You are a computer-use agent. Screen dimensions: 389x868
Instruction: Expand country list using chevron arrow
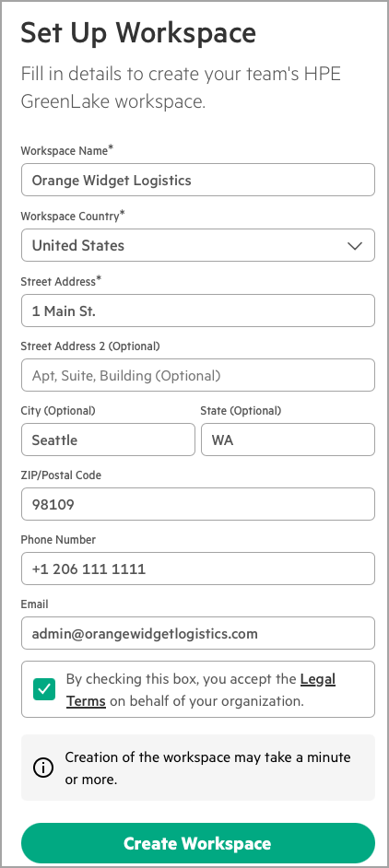coord(355,245)
